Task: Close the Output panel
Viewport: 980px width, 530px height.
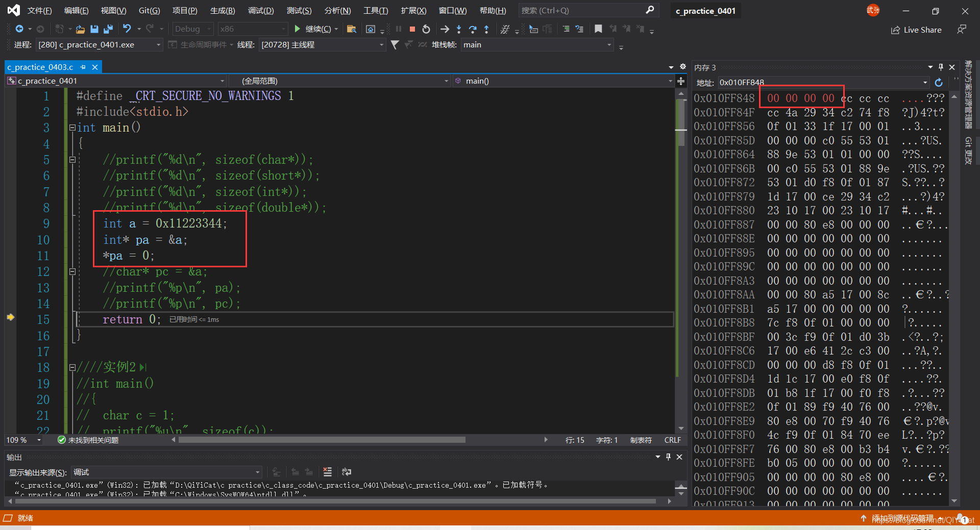Action: [679, 457]
